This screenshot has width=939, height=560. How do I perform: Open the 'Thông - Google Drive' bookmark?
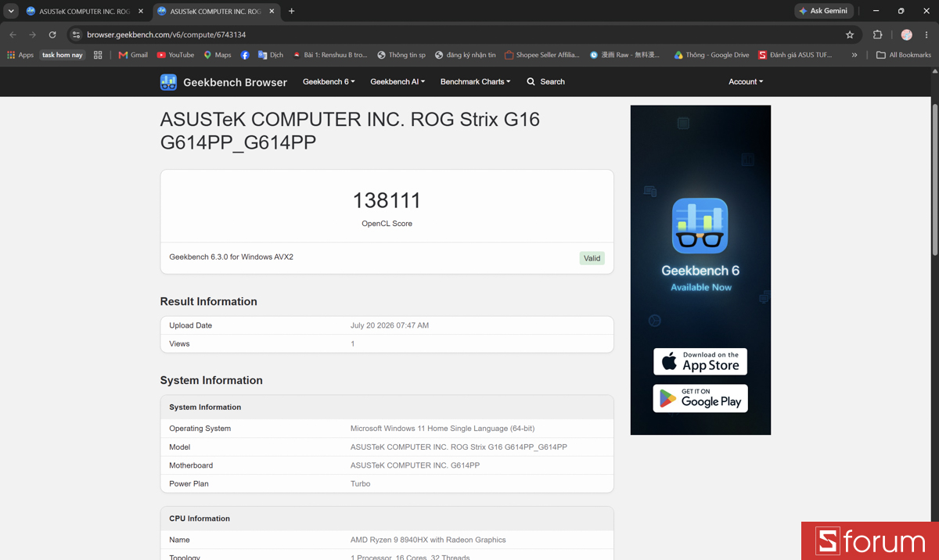[x=711, y=55]
